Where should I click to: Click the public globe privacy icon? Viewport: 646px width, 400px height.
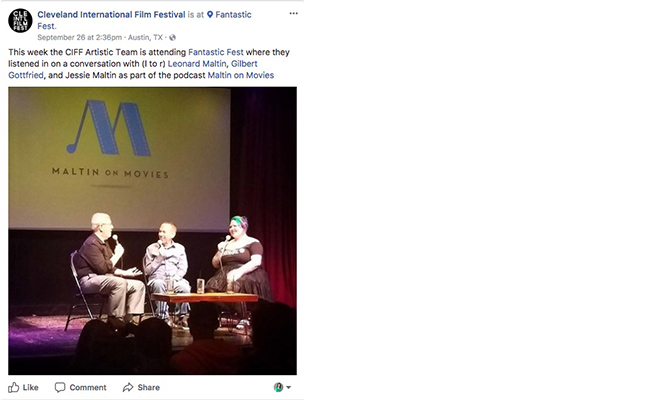pyautogui.click(x=172, y=37)
